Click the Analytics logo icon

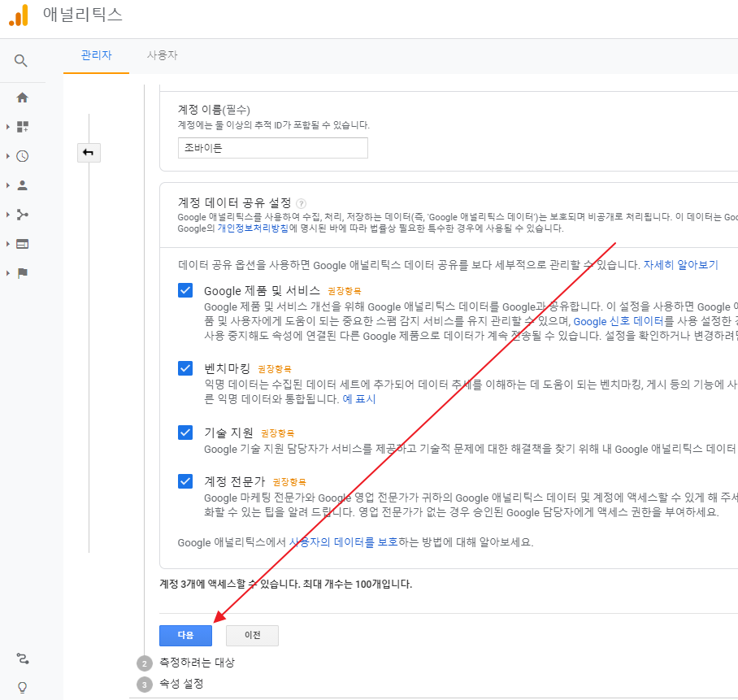pos(19,15)
